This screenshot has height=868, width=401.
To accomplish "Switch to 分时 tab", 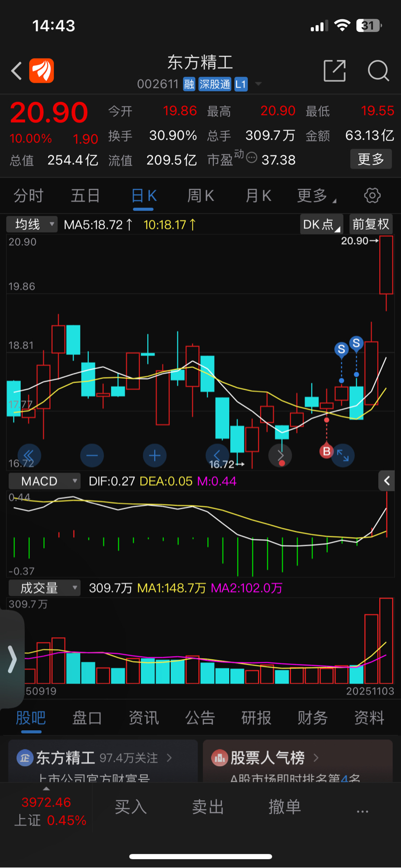I will 29,196.
